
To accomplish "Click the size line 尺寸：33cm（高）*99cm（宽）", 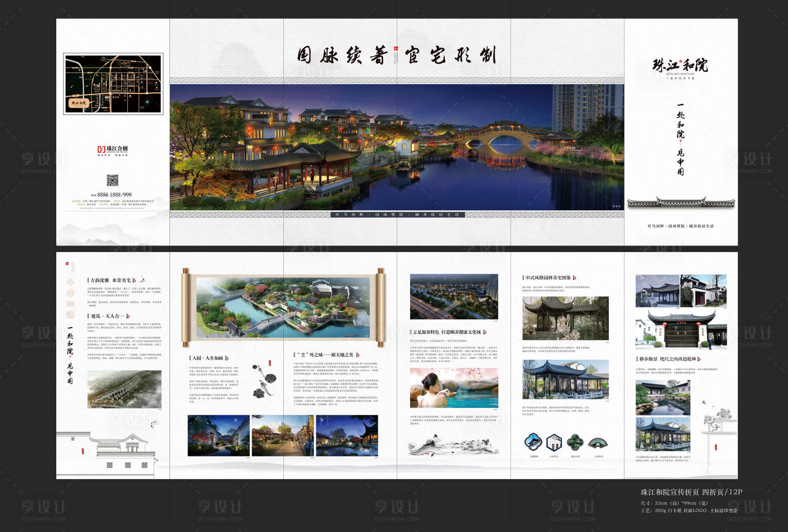I will 675,503.
